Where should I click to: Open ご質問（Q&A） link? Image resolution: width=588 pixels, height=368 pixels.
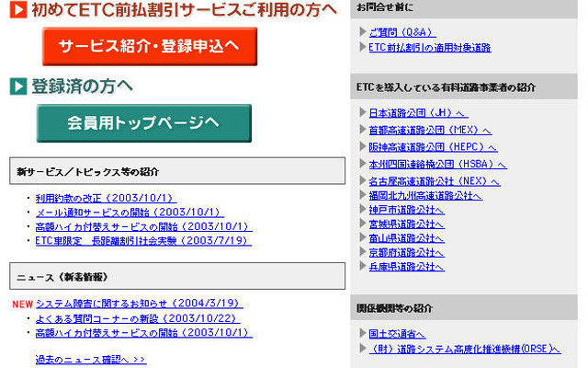pos(402,32)
